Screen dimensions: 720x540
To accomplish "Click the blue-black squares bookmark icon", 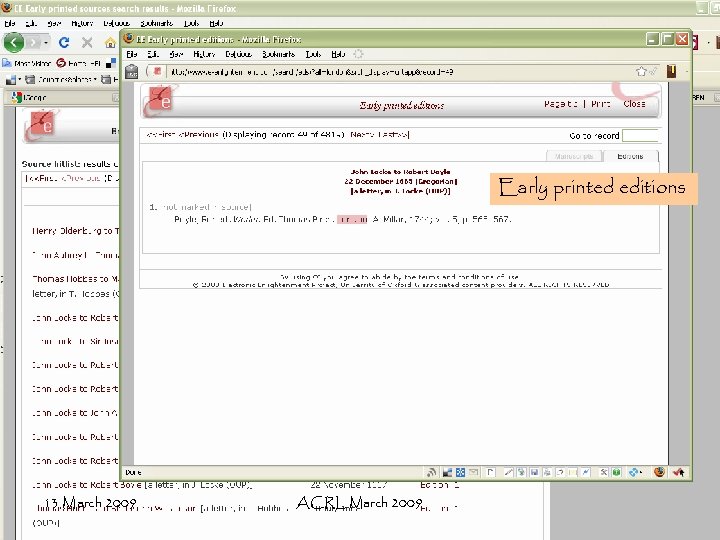I will [x=111, y=63].
